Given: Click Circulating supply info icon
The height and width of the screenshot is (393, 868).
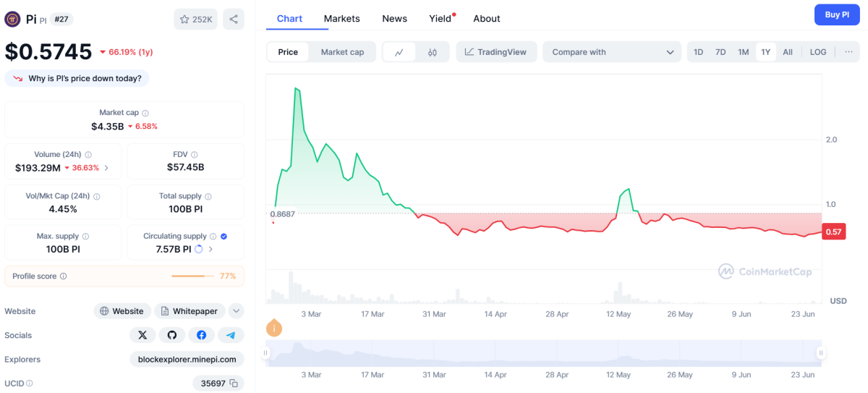Looking at the screenshot, I should pyautogui.click(x=213, y=237).
